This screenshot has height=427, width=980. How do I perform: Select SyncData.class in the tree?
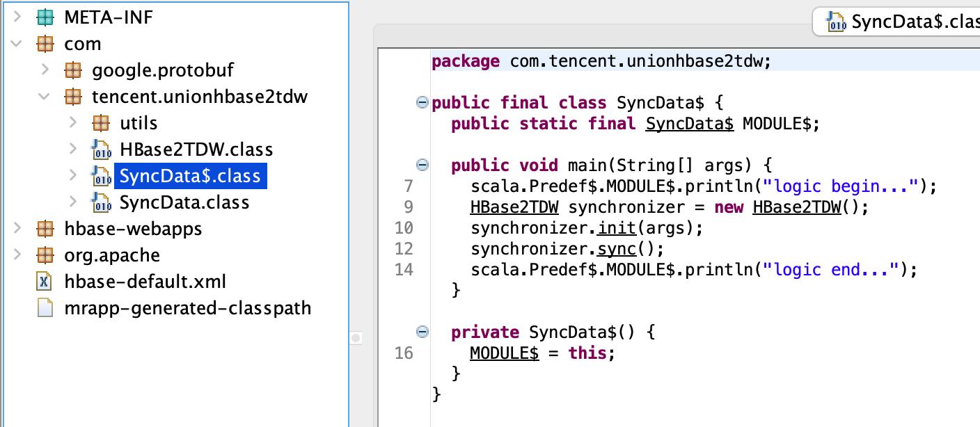pos(184,202)
